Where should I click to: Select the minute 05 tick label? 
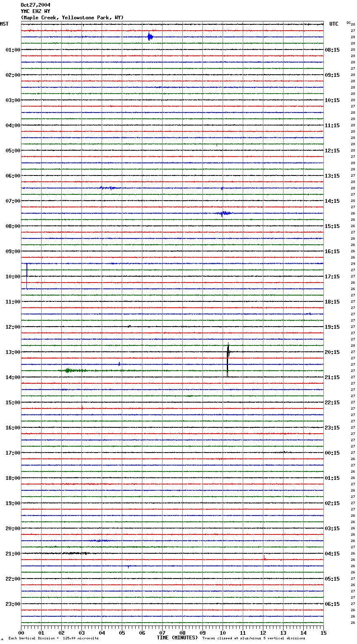(122, 633)
